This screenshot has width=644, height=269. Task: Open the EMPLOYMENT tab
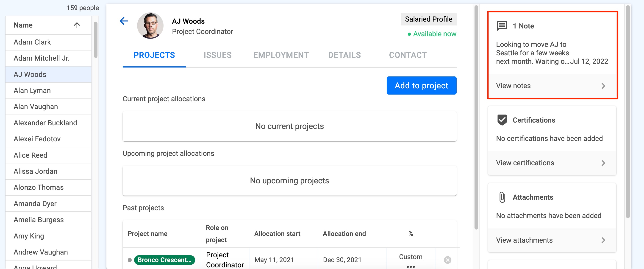(x=281, y=55)
